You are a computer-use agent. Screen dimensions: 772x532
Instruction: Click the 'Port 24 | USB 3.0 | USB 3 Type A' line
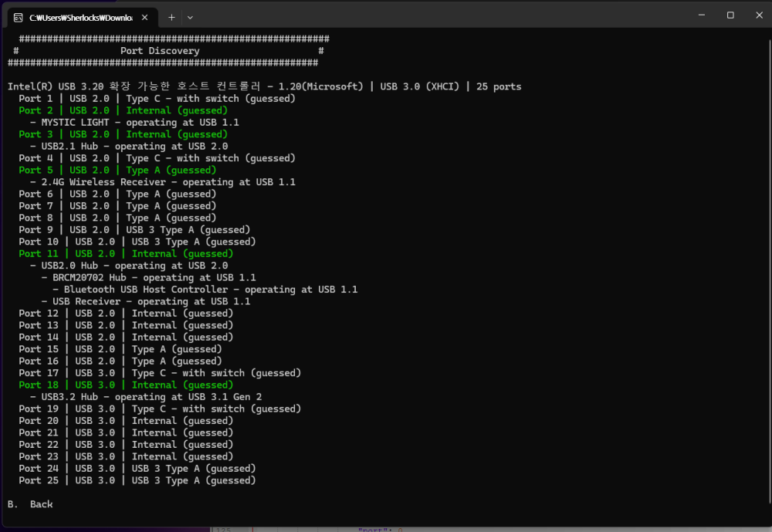click(x=137, y=469)
